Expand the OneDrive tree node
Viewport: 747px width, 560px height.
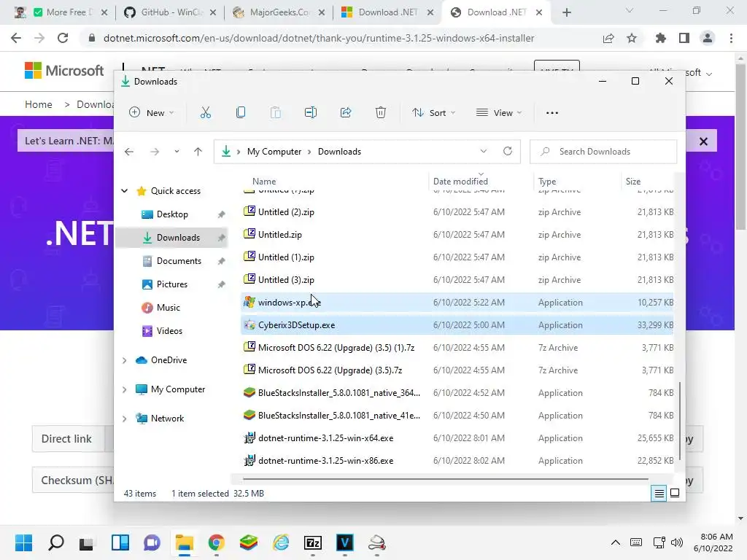click(x=124, y=360)
